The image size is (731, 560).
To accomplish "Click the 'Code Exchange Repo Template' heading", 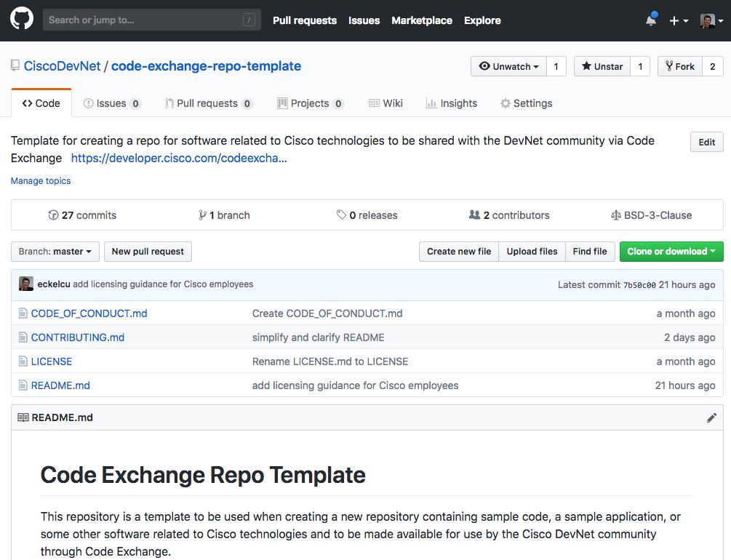I will tap(203, 475).
